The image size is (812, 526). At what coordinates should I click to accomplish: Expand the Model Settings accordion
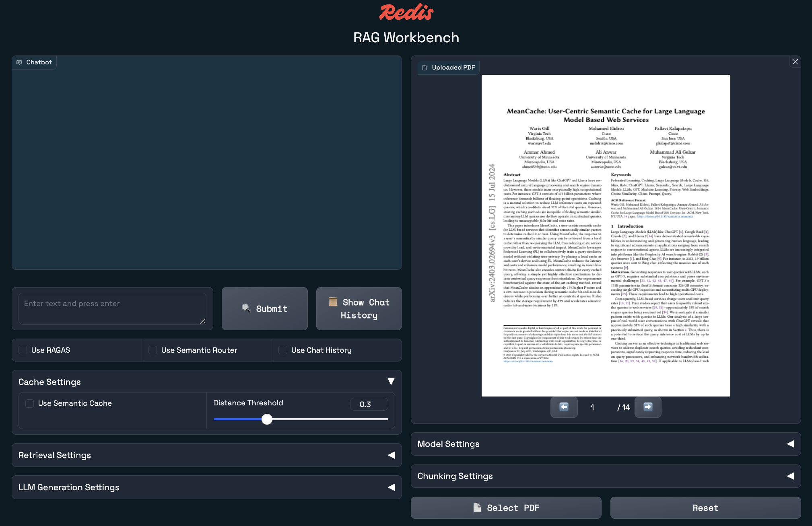click(x=790, y=444)
